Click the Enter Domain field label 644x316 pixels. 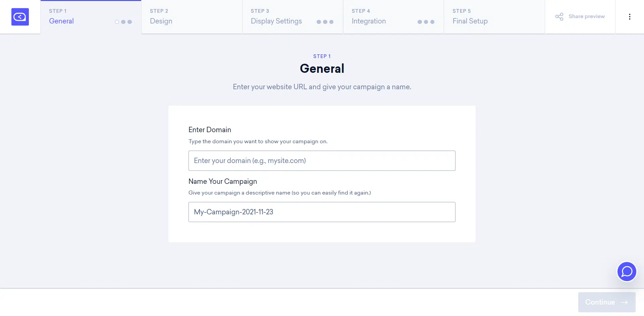pyautogui.click(x=210, y=130)
